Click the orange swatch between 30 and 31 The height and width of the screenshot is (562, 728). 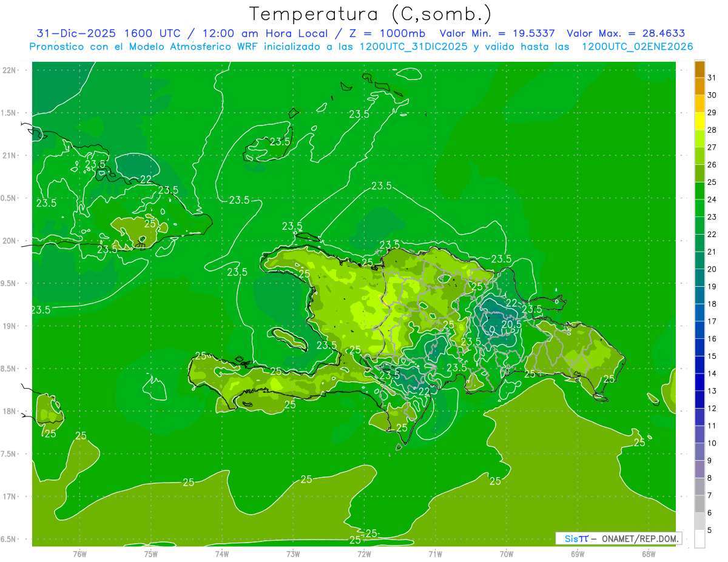[699, 87]
